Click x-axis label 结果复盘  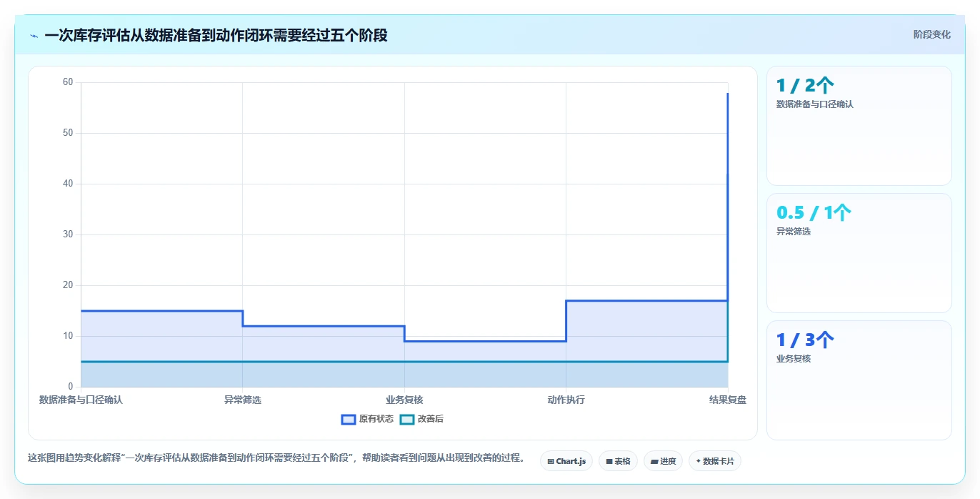[728, 400]
